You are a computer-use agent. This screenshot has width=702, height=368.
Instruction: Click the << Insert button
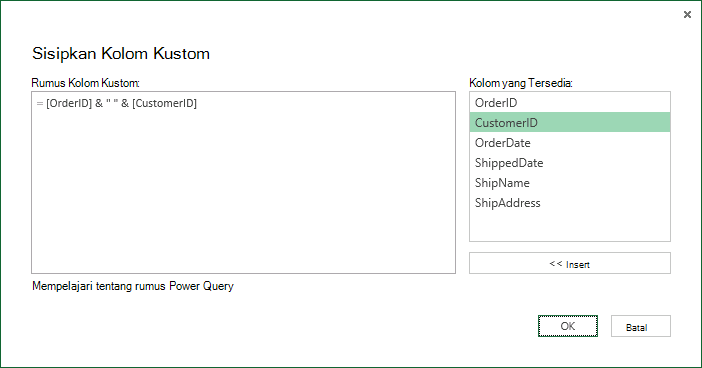tap(570, 263)
